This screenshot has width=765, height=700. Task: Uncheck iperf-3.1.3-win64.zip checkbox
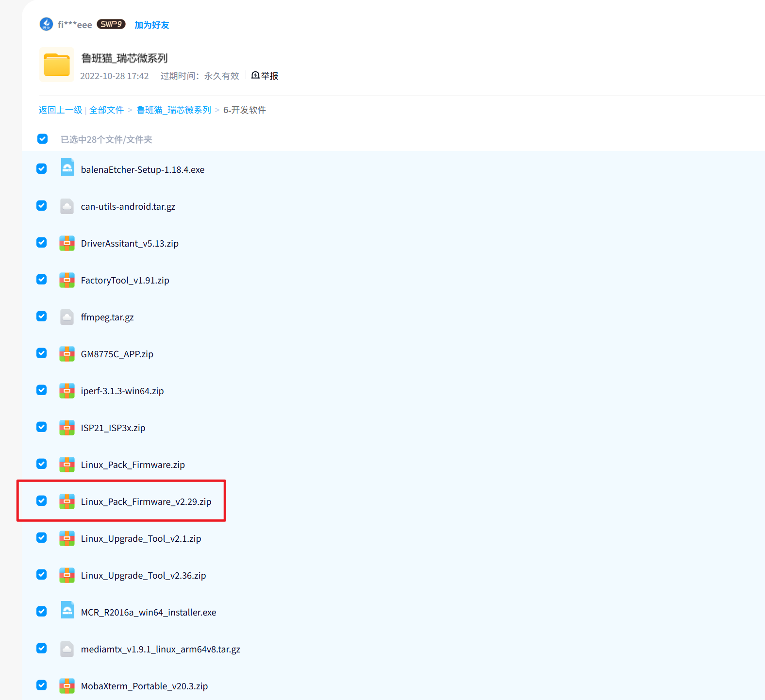[x=42, y=390]
